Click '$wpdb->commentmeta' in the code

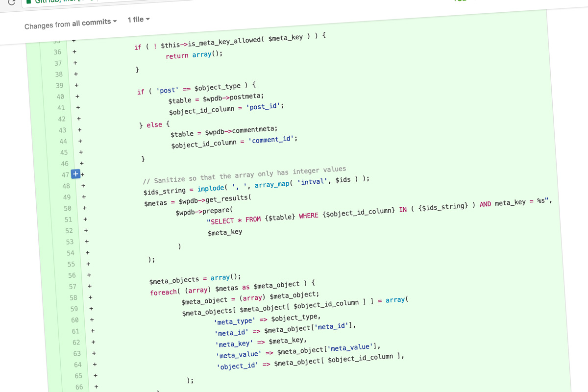pos(241,131)
